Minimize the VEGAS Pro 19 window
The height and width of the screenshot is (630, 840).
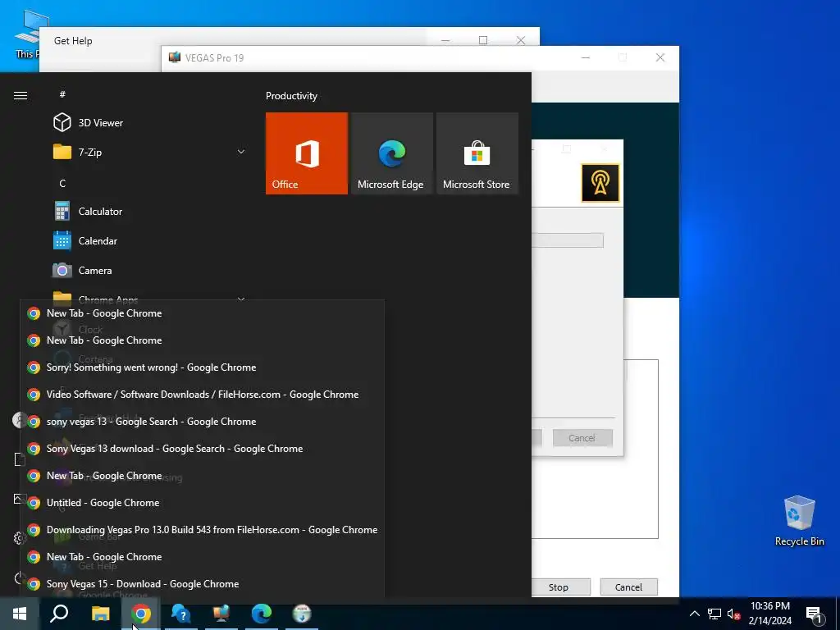(586, 57)
